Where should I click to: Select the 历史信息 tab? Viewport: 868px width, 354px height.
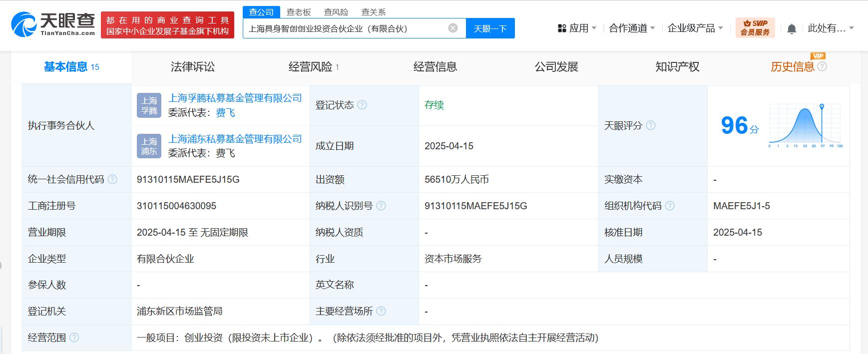[793, 67]
